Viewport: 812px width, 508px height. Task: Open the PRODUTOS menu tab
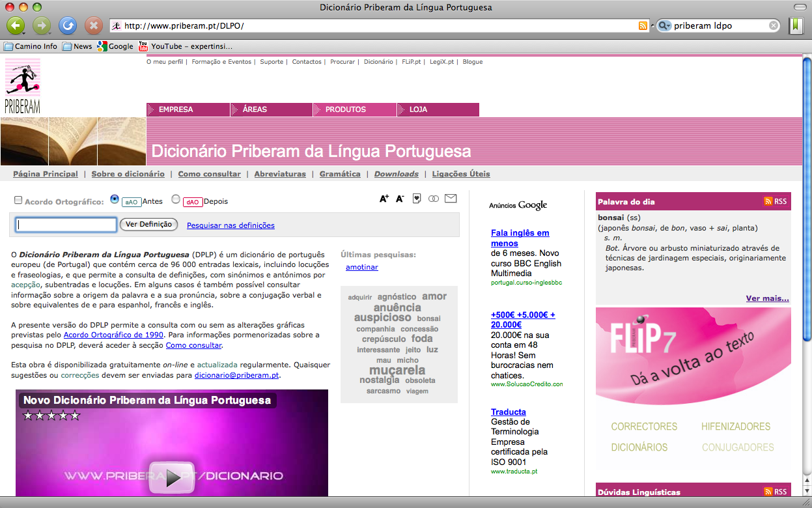[x=355, y=109]
